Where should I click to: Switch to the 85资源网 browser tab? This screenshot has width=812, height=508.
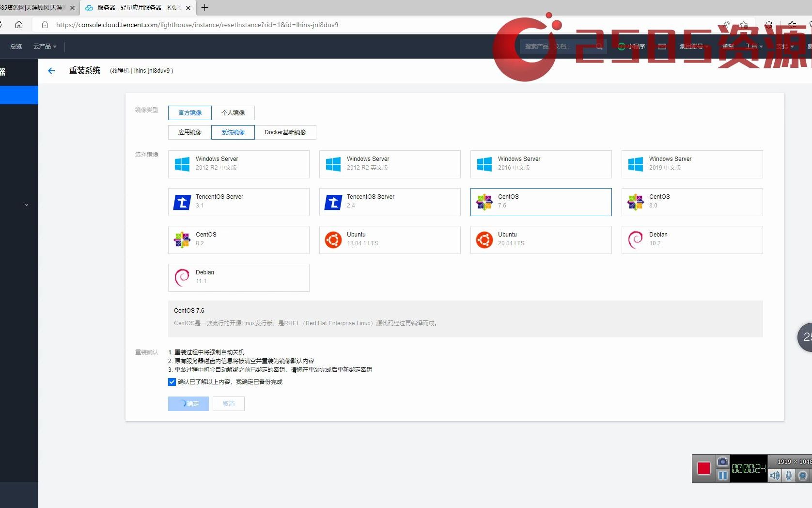tap(32, 8)
